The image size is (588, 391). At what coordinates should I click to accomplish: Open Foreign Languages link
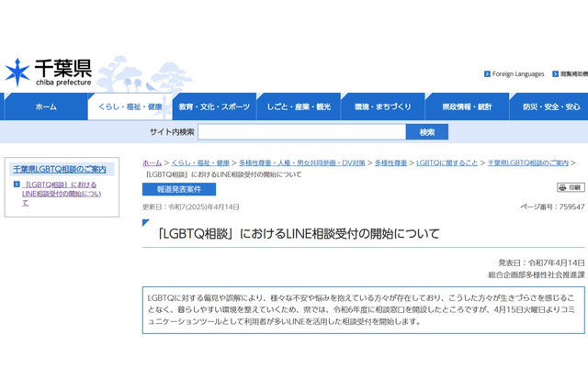[x=518, y=74]
